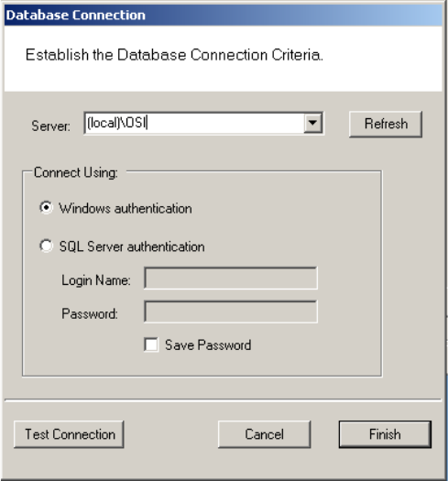The width and height of the screenshot is (448, 481).
Task: Click the 'Windows authentication' label text
Action: [126, 209]
